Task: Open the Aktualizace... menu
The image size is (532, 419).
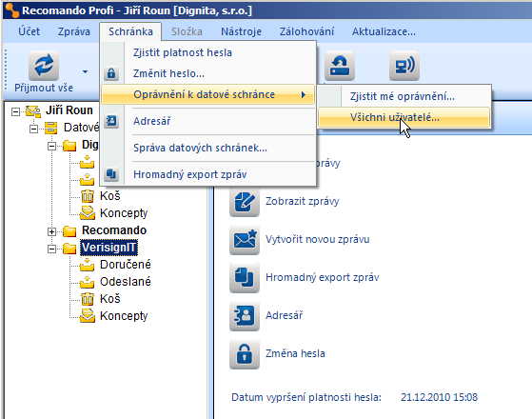Action: [x=384, y=31]
